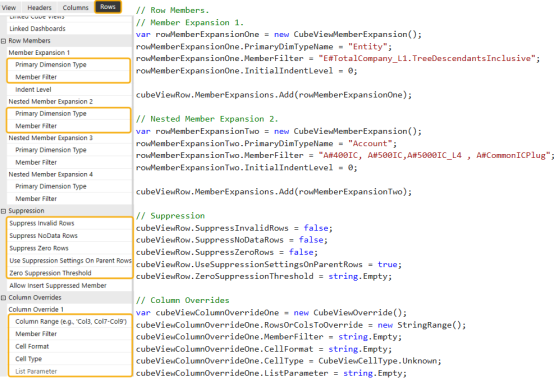
Task: Click the SuppressNoDataRows = false line
Action: [x=232, y=240]
